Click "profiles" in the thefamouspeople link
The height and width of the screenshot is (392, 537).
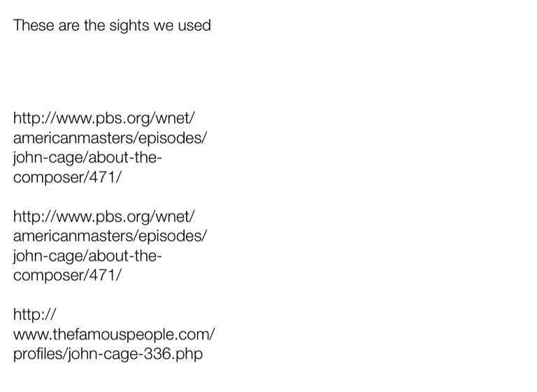[x=38, y=354]
